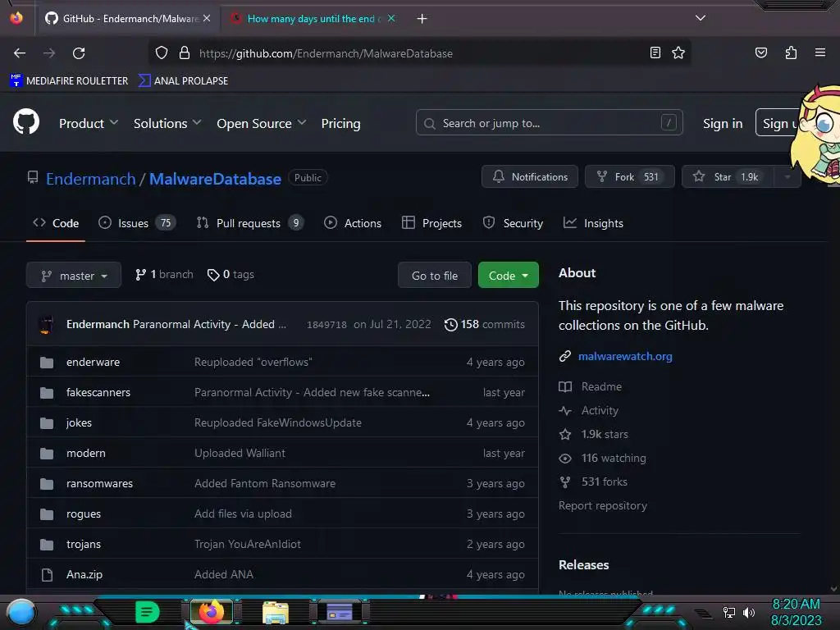
Task: Click Report repository link
Action: [603, 505]
